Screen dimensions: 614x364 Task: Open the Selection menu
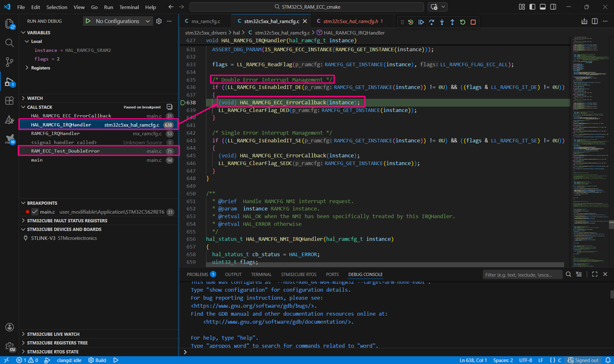coord(57,7)
